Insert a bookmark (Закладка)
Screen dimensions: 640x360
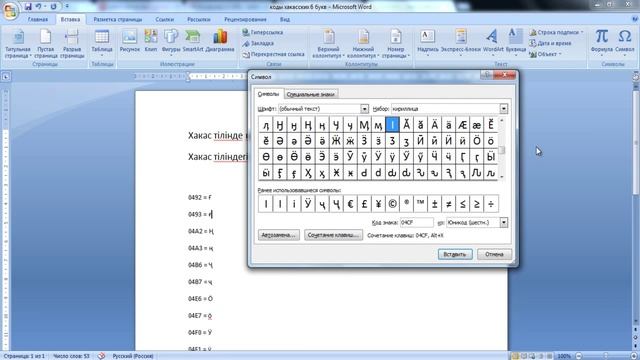258,43
